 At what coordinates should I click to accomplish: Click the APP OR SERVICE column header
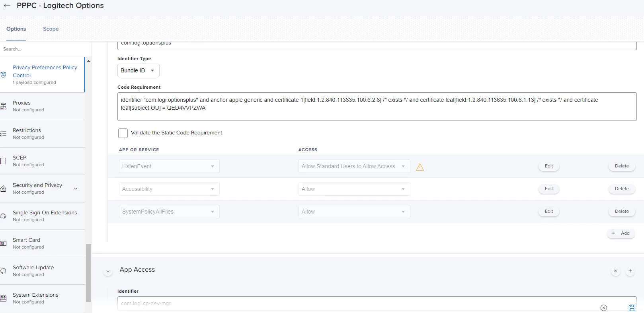(x=139, y=150)
